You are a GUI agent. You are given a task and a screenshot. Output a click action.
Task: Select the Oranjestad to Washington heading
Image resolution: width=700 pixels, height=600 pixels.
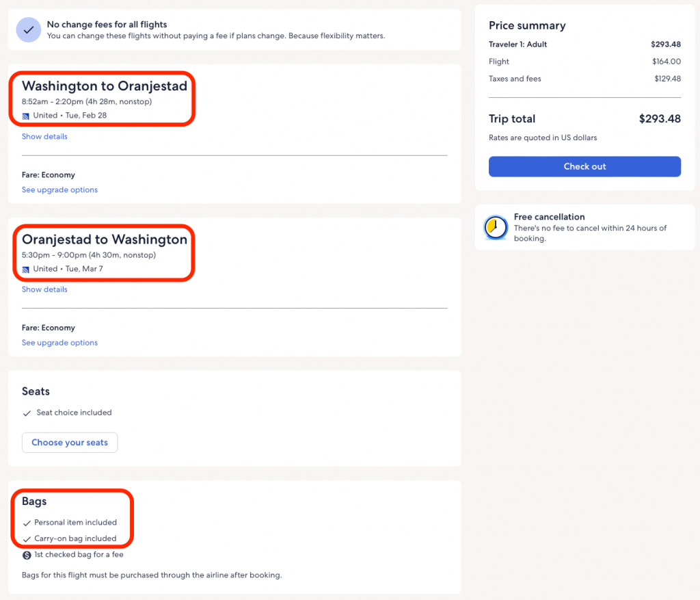click(x=104, y=239)
